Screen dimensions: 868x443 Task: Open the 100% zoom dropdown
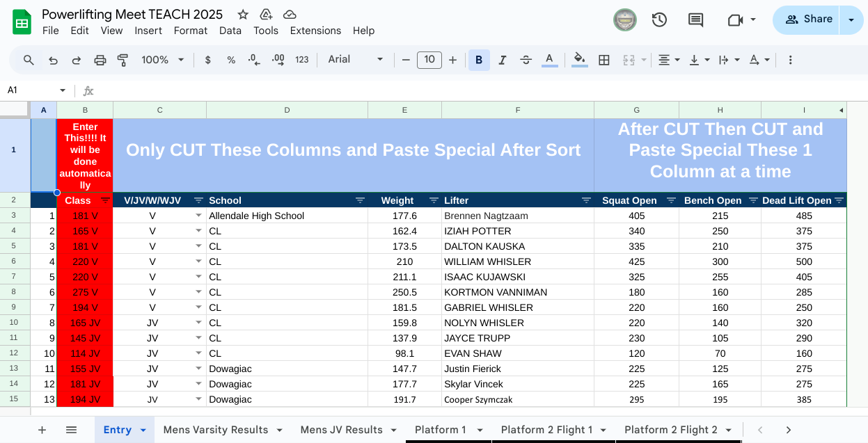click(x=162, y=60)
